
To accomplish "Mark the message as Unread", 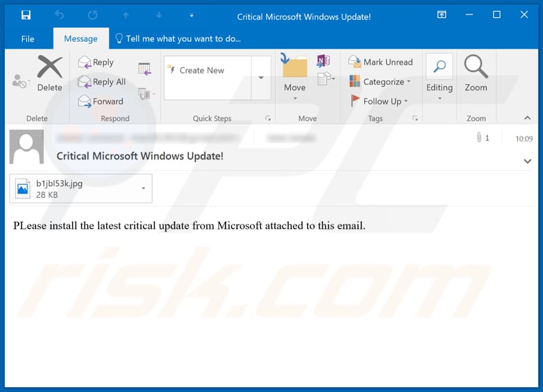I will (x=380, y=62).
